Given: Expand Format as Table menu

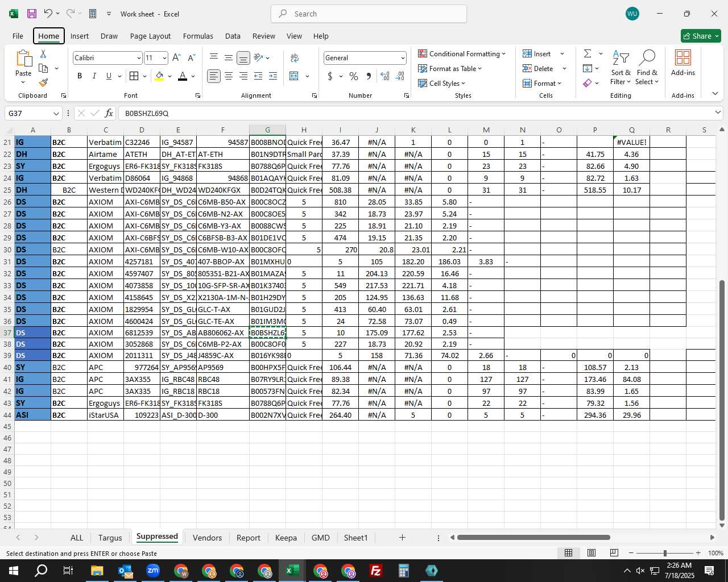Looking at the screenshot, I should point(450,68).
